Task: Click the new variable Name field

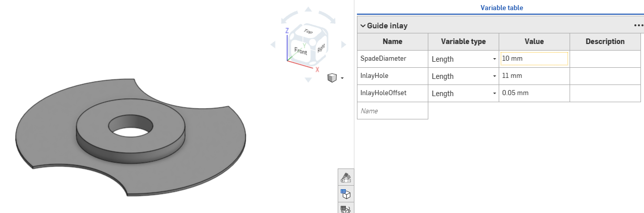Action: tap(392, 110)
